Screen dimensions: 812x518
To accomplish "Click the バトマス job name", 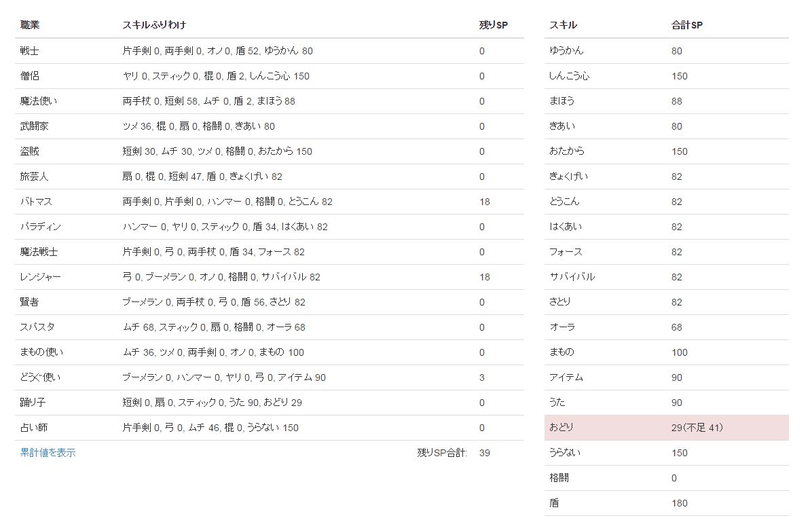I will 36,202.
